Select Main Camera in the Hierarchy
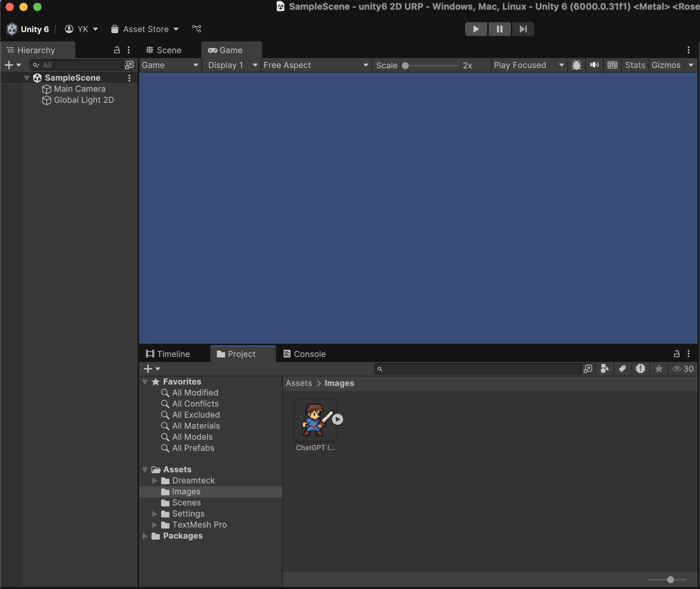700x589 pixels. coord(79,89)
